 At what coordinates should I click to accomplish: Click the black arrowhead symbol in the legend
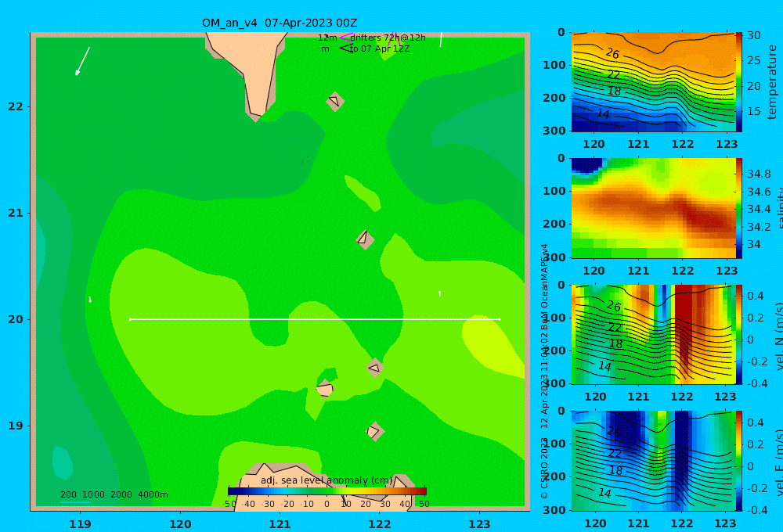(x=345, y=49)
